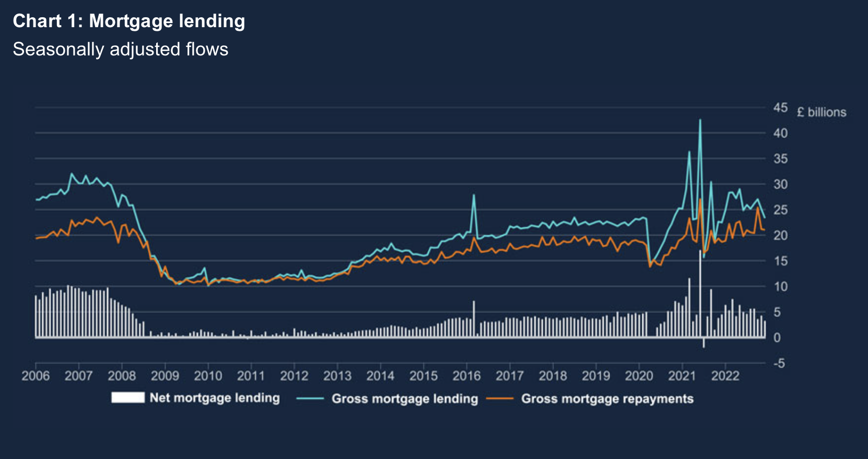
Task: Click the '£ billions' axis unit label
Action: pyautogui.click(x=821, y=112)
